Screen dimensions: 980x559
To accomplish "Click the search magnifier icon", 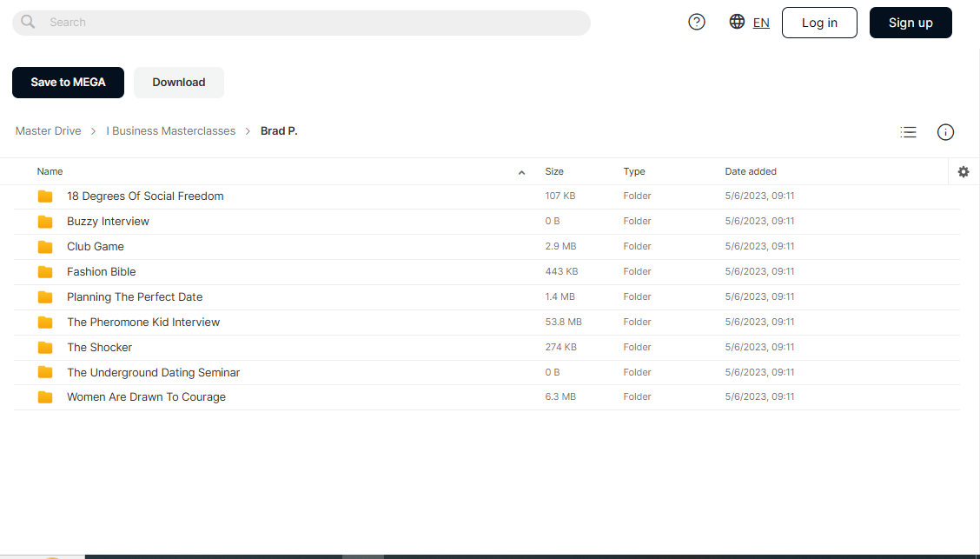I will [28, 22].
